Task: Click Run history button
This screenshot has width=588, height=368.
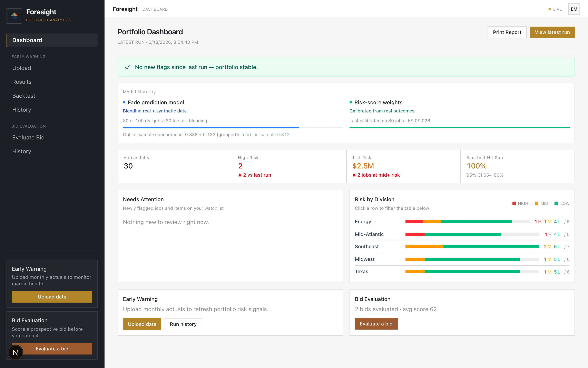Action: pos(183,324)
